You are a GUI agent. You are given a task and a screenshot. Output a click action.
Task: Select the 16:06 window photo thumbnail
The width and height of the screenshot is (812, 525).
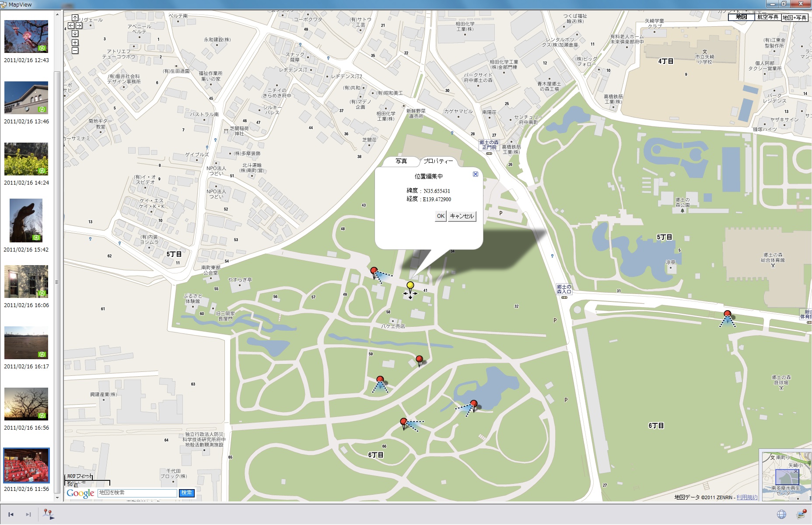pyautogui.click(x=26, y=281)
